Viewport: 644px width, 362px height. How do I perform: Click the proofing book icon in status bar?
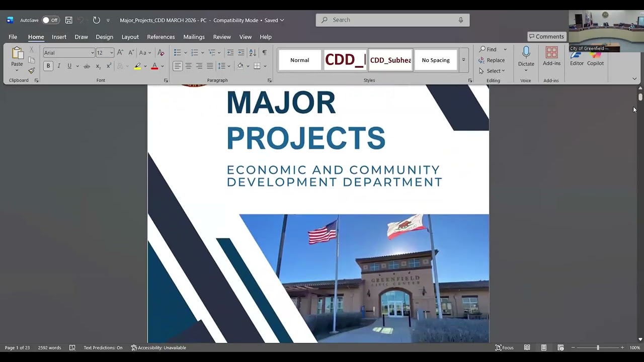pos(72,348)
